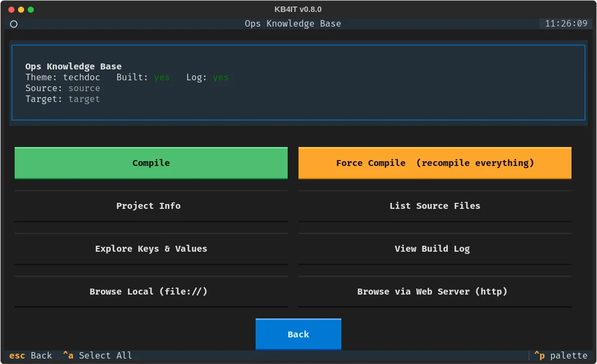Viewport: 597px width, 364px height.
Task: Open List Source Files
Action: 435,206
